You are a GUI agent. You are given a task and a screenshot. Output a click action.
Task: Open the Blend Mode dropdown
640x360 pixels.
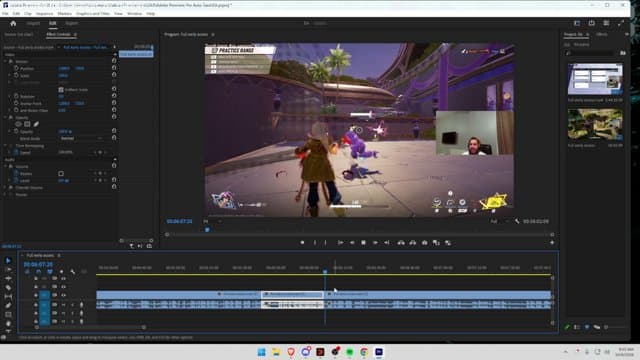[81, 138]
